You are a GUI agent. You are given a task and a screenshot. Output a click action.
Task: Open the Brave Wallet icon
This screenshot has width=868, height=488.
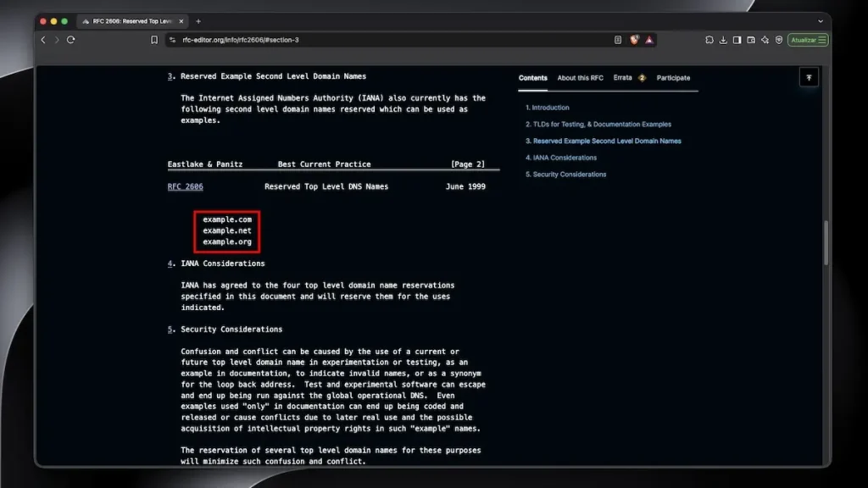(751, 40)
